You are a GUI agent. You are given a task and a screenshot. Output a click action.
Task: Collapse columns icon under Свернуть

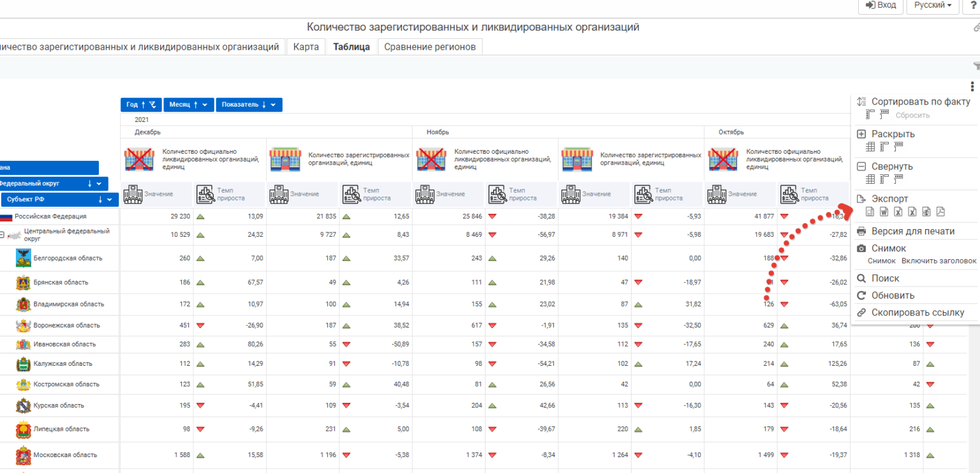coord(898,179)
